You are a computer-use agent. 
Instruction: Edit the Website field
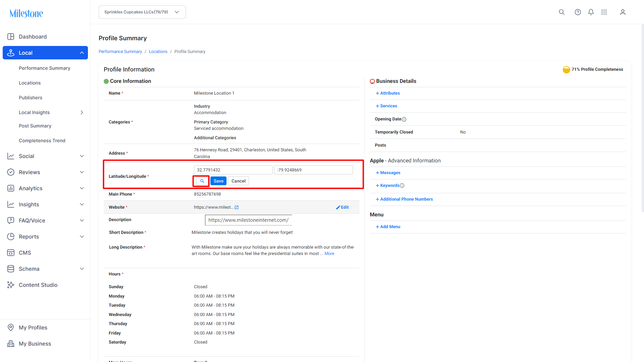point(343,207)
